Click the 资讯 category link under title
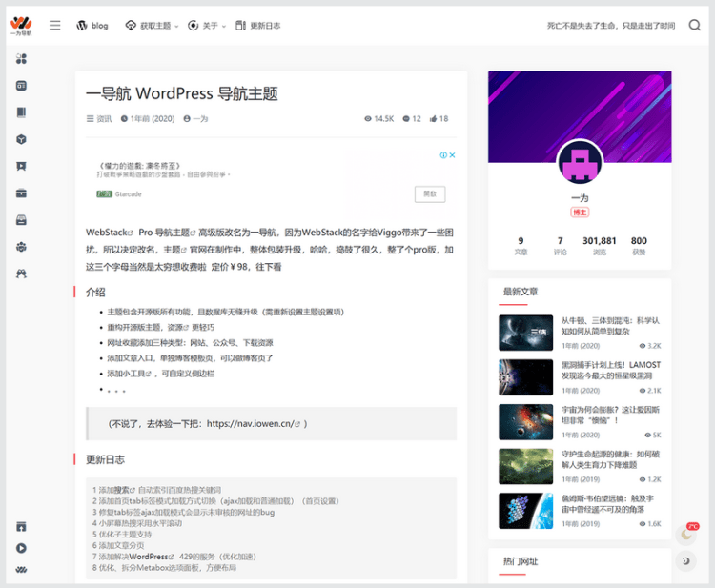Screen dimensions: 715x588 [x=99, y=119]
